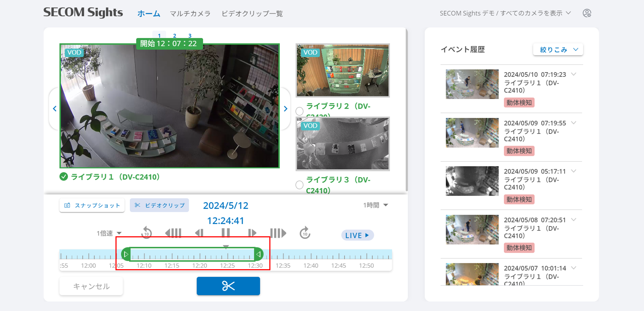This screenshot has height=311, width=644.
Task: Confirm clip with blue scissors button
Action: pos(228,286)
